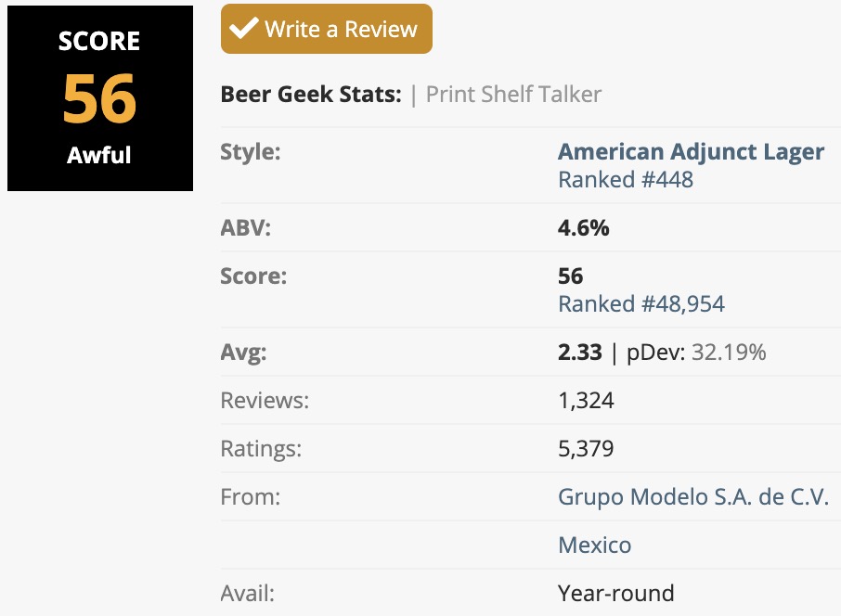The image size is (841, 616).
Task: Click the 4.6% ABV value
Action: point(583,228)
